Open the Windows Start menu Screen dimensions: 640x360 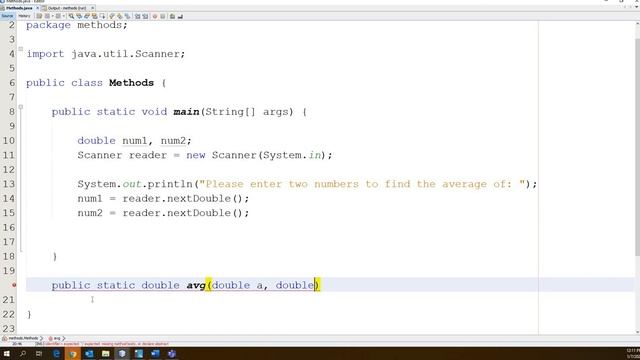pyautogui.click(x=7, y=354)
